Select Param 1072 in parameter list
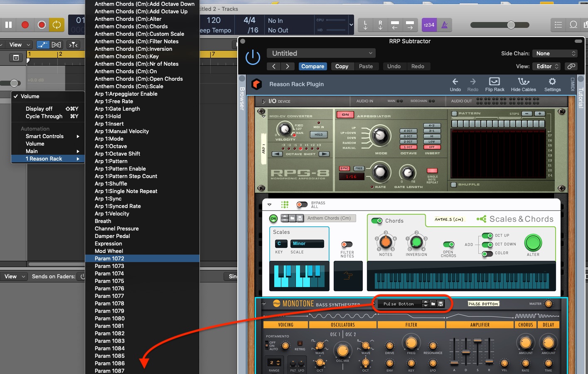The width and height of the screenshot is (588, 374). click(142, 258)
